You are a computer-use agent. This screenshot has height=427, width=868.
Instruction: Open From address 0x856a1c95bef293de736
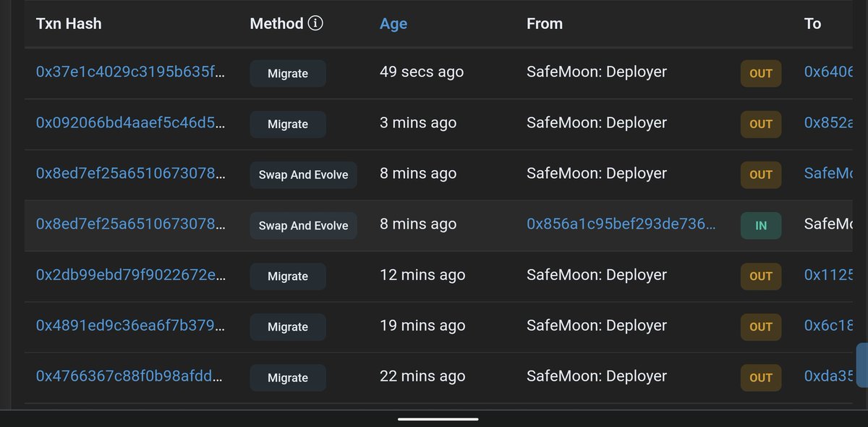click(x=621, y=224)
